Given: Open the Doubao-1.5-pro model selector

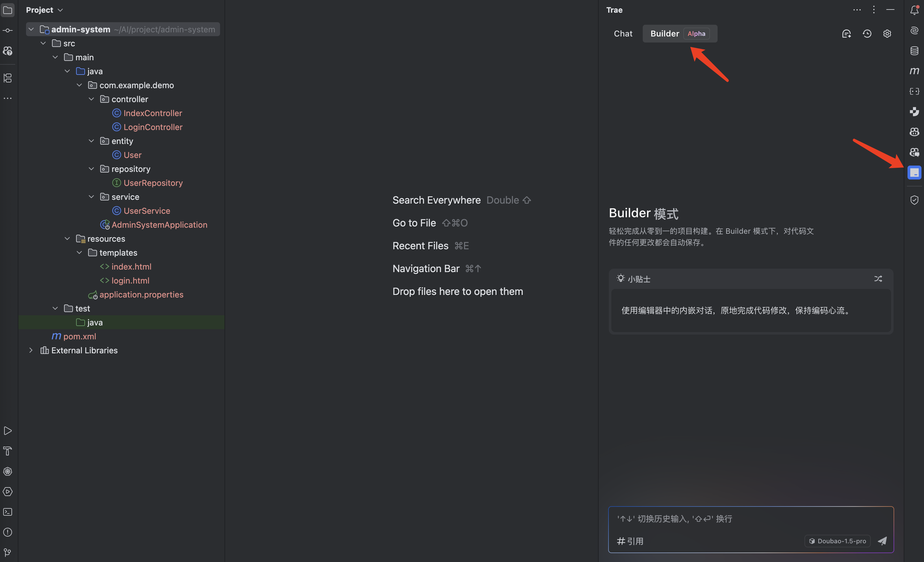Looking at the screenshot, I should tap(837, 541).
